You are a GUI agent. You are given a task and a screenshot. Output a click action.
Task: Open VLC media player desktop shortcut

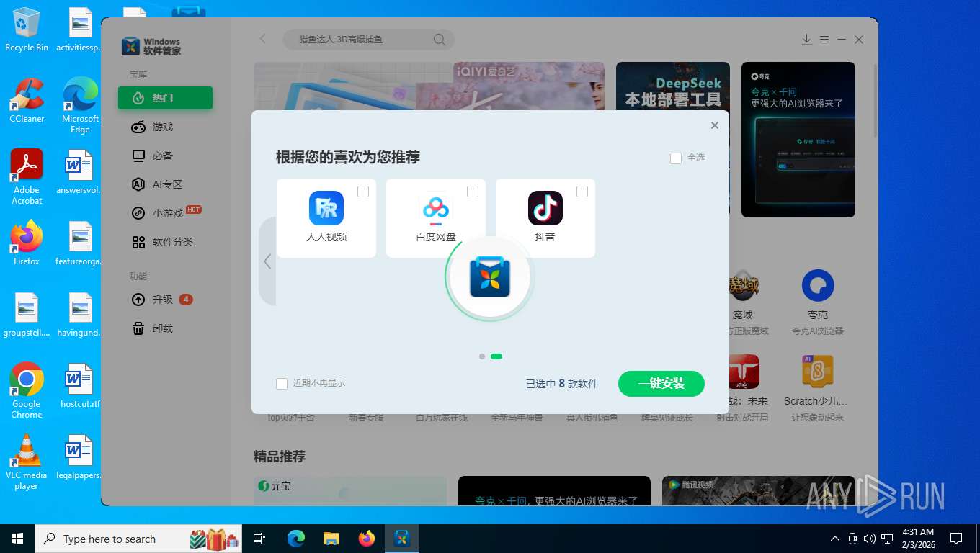pyautogui.click(x=27, y=462)
